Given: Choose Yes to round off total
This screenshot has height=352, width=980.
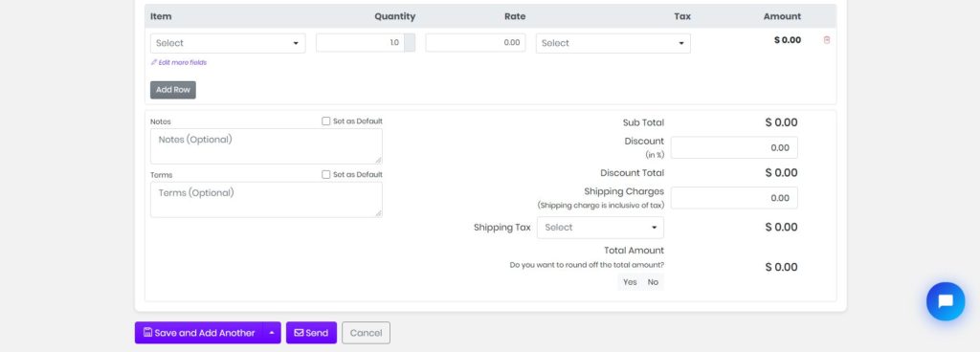Looking at the screenshot, I should 630,282.
